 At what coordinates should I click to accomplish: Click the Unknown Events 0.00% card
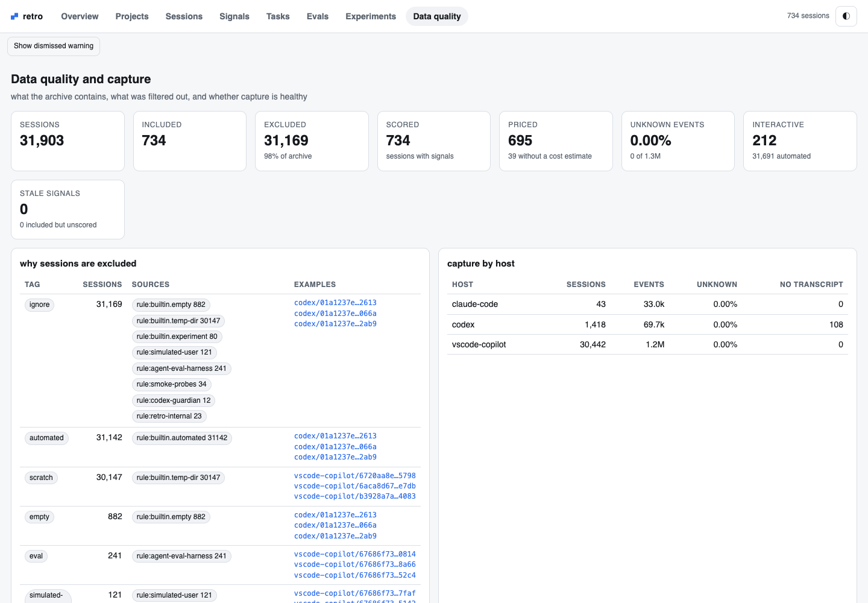coord(678,141)
